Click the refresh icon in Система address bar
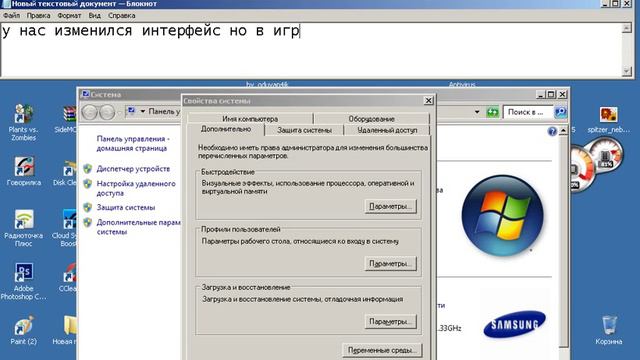 click(x=493, y=112)
